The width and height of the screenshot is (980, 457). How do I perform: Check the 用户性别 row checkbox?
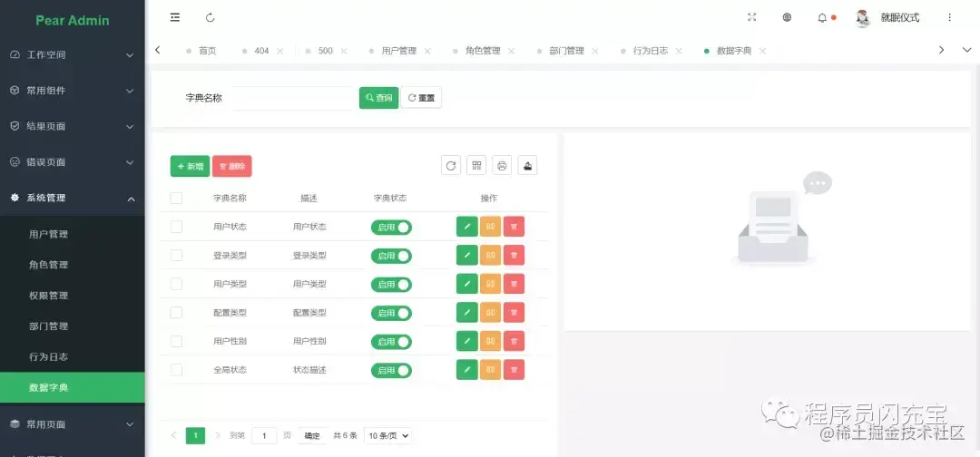pos(176,342)
